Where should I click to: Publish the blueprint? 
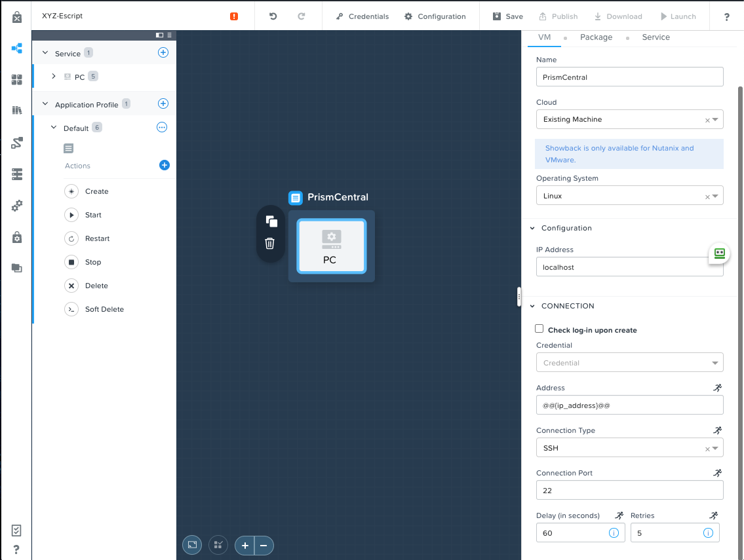click(558, 16)
